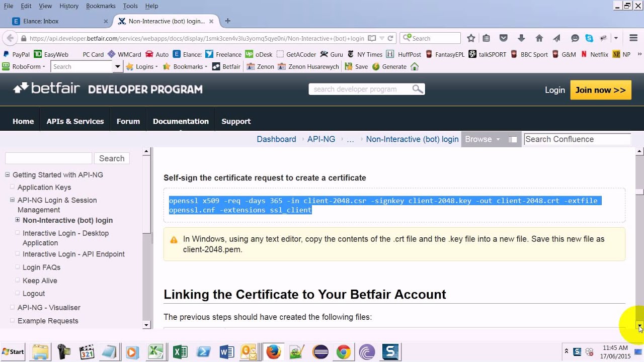
Task: Click the developer program search magnifier
Action: [418, 89]
